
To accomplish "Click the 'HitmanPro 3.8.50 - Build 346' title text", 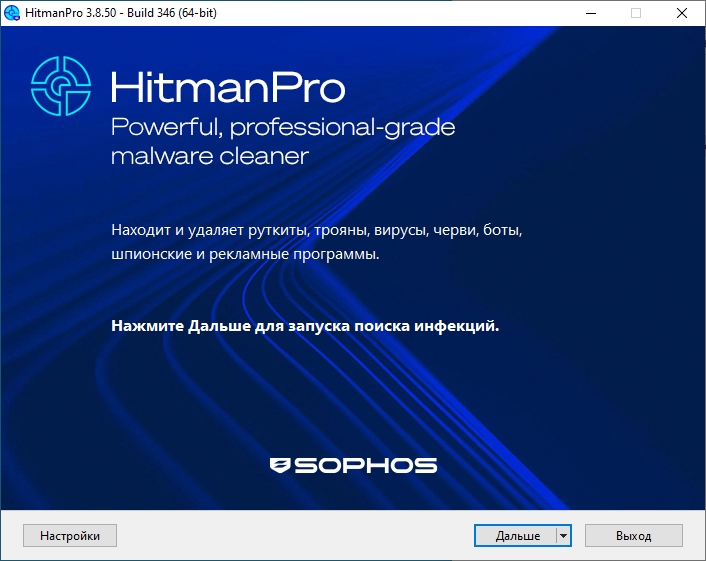I will pyautogui.click(x=121, y=13).
